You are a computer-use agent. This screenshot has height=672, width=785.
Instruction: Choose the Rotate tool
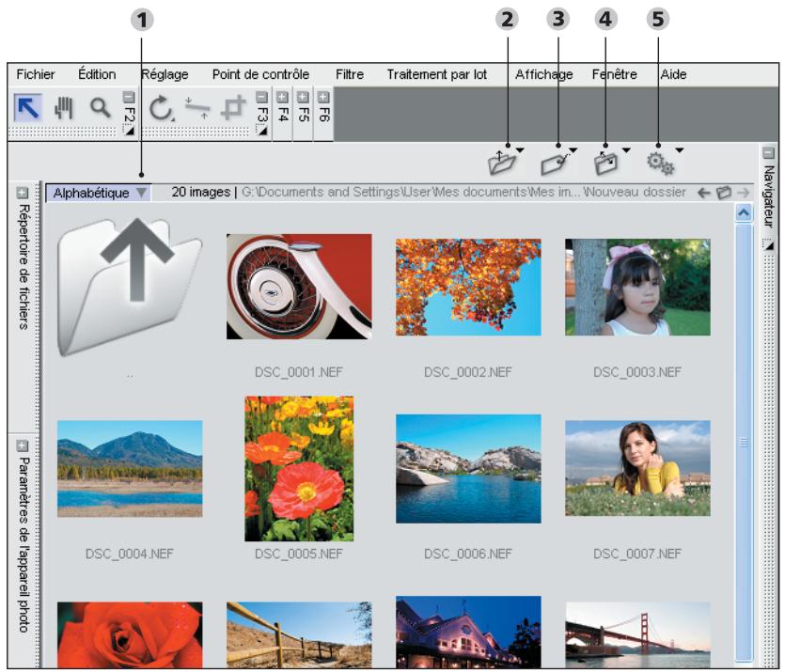tap(161, 108)
